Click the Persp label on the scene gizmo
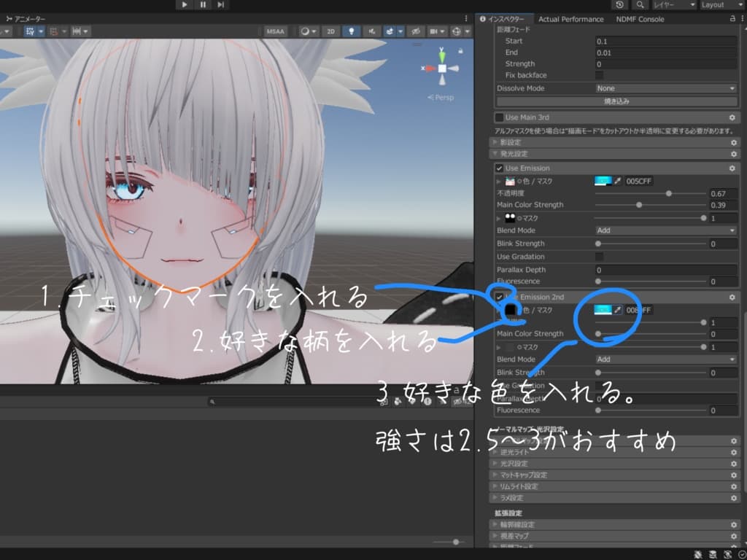This screenshot has width=747, height=560. [x=441, y=96]
